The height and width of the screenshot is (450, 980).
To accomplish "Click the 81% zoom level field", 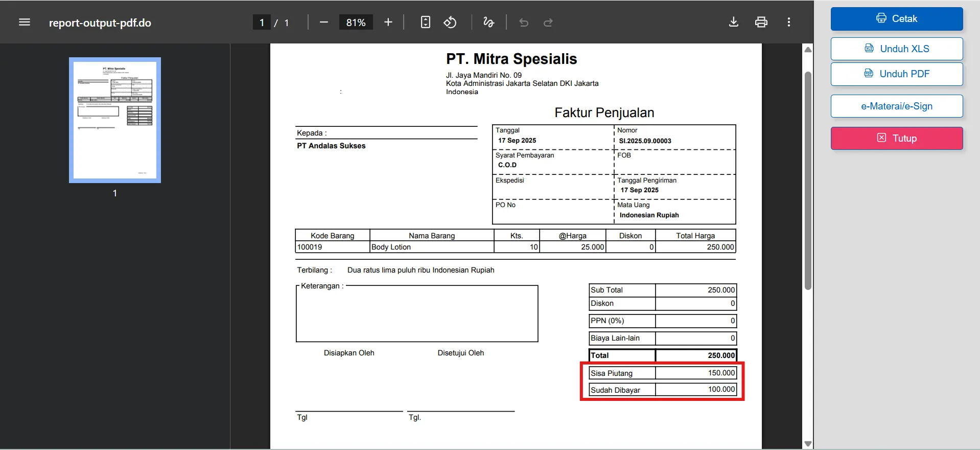I will tap(356, 22).
